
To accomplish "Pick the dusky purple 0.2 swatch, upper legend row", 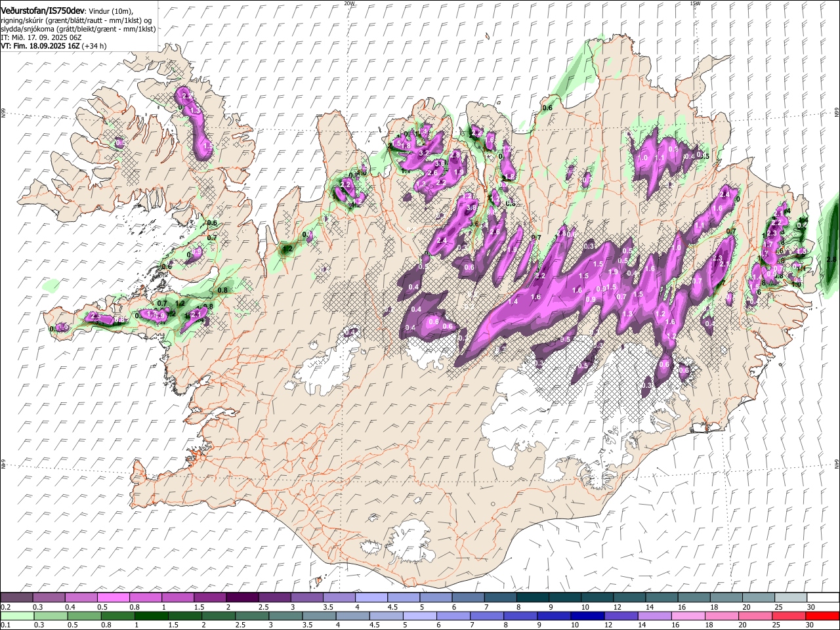I will (16, 598).
